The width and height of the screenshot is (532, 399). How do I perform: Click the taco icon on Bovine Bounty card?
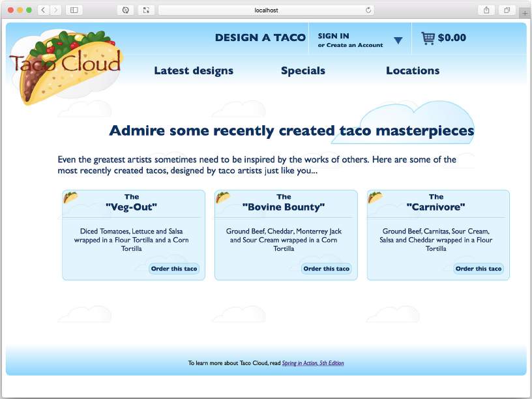coord(223,197)
